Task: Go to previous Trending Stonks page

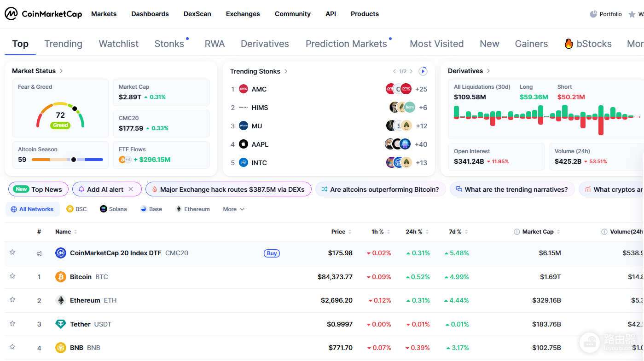Action: (395, 71)
